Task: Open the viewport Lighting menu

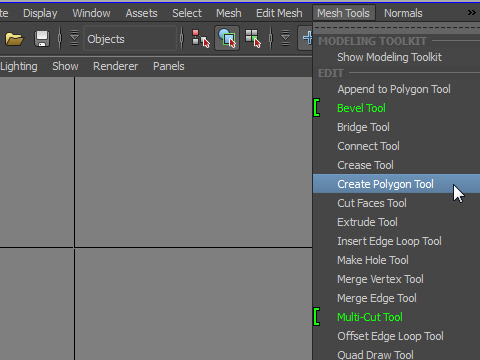Action: [x=19, y=66]
